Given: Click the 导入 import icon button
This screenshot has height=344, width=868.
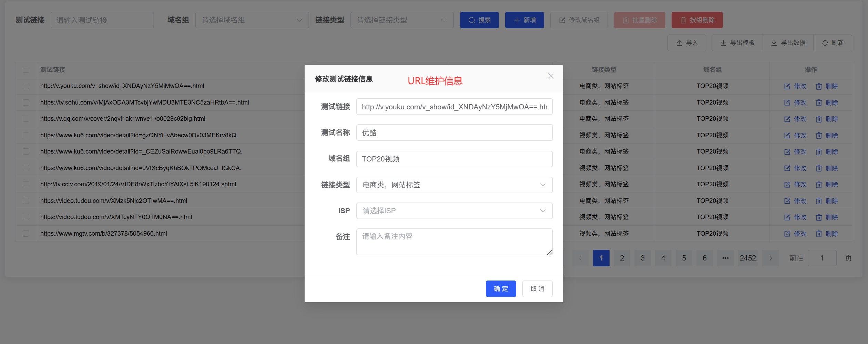Looking at the screenshot, I should pos(679,43).
